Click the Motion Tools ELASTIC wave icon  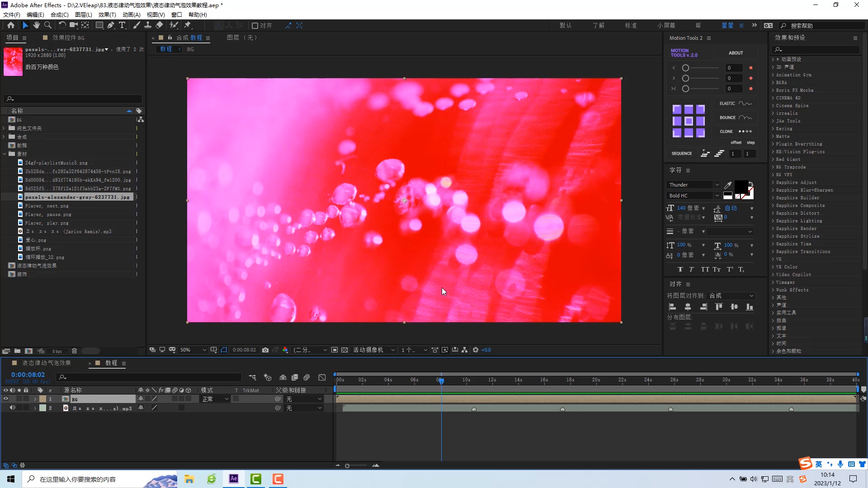tap(745, 103)
